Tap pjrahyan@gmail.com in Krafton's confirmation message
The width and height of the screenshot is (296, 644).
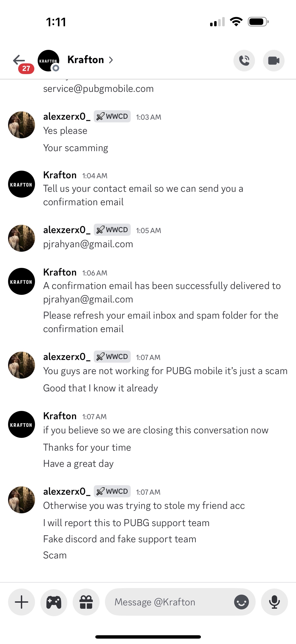(x=88, y=299)
